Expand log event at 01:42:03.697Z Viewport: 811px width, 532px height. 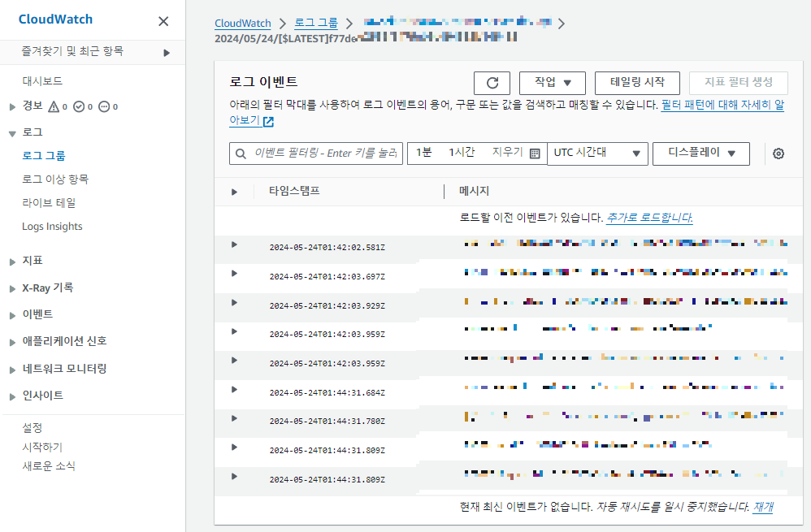[x=234, y=274]
